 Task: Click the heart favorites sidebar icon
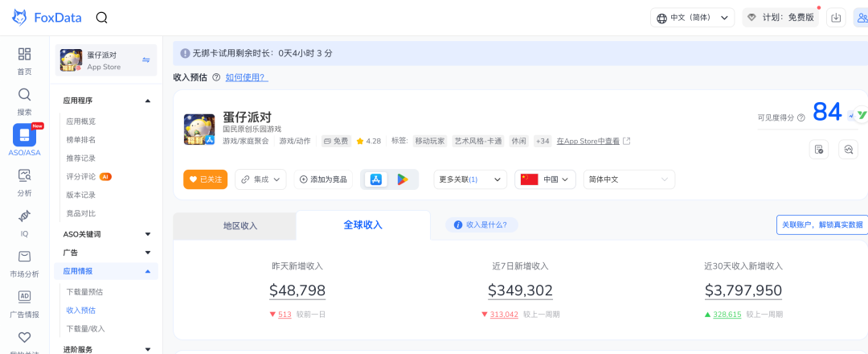tap(24, 337)
